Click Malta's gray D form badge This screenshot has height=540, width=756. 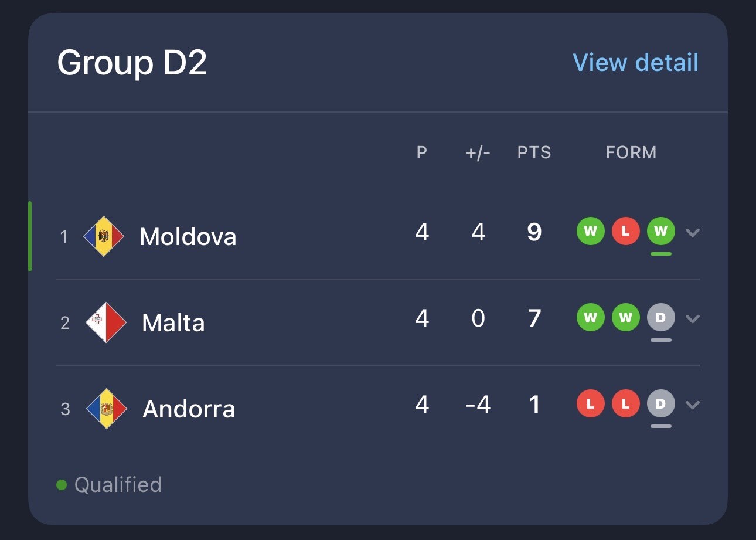pos(660,318)
